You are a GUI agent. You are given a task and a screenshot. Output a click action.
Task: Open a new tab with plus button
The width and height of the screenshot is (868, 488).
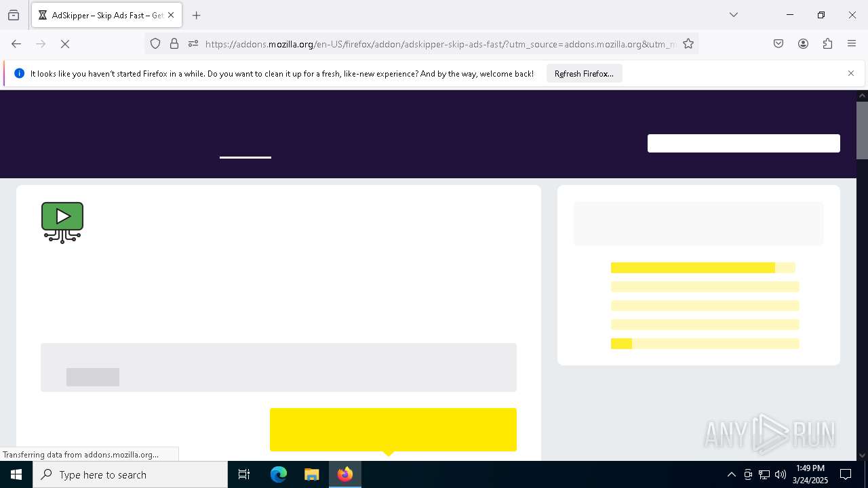[197, 15]
